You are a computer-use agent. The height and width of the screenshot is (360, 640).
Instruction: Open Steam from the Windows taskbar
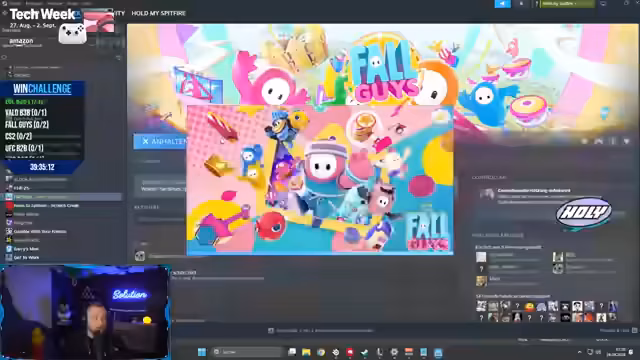tap(364, 352)
